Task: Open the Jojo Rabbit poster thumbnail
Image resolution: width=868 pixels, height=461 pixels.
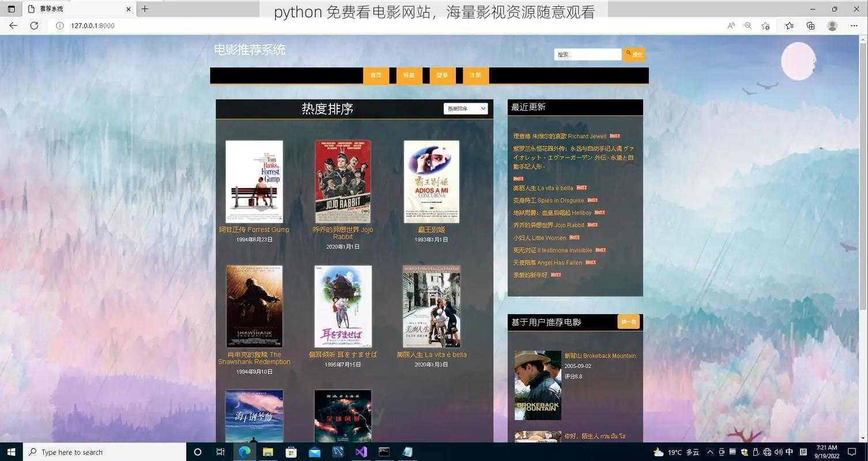Action: click(343, 182)
